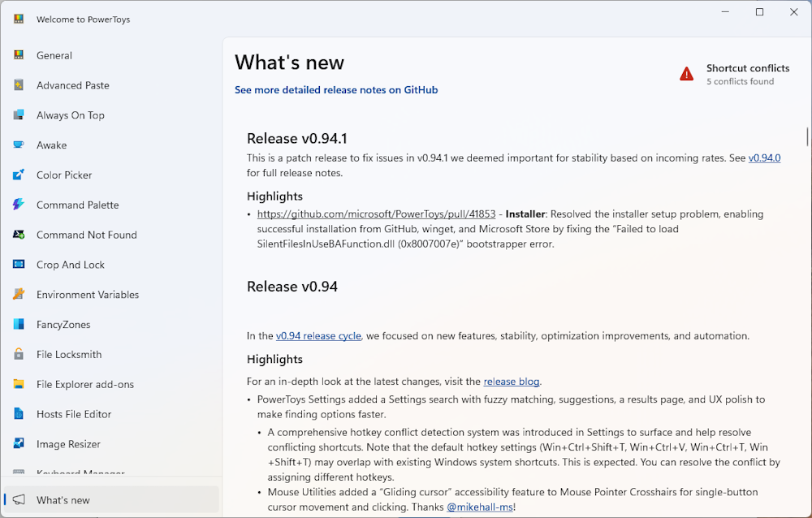812x518 pixels.
Task: Select Command Not Found entry
Action: tap(111, 235)
